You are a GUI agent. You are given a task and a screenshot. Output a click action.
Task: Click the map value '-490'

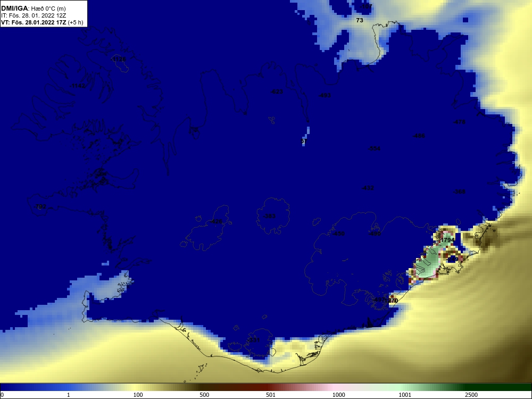point(374,234)
